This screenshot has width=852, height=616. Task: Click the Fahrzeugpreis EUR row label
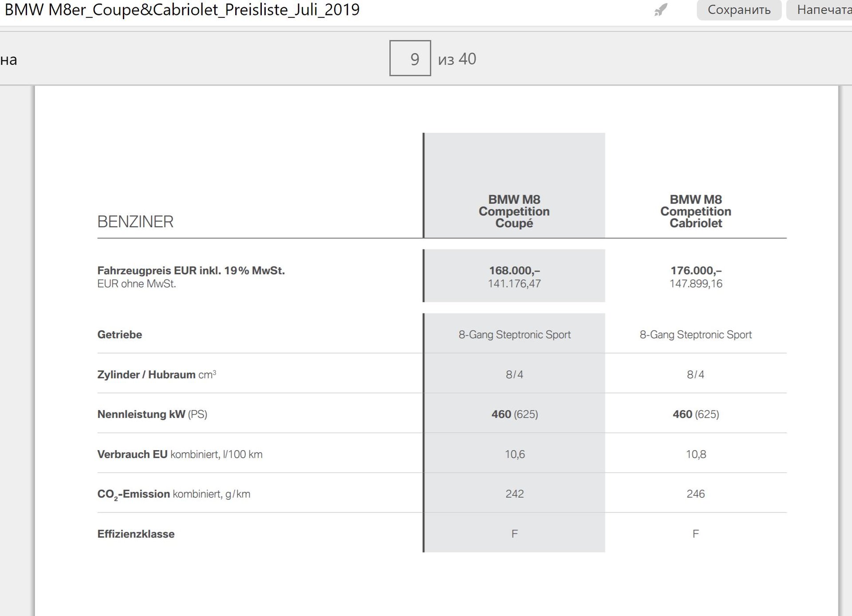pyautogui.click(x=191, y=271)
